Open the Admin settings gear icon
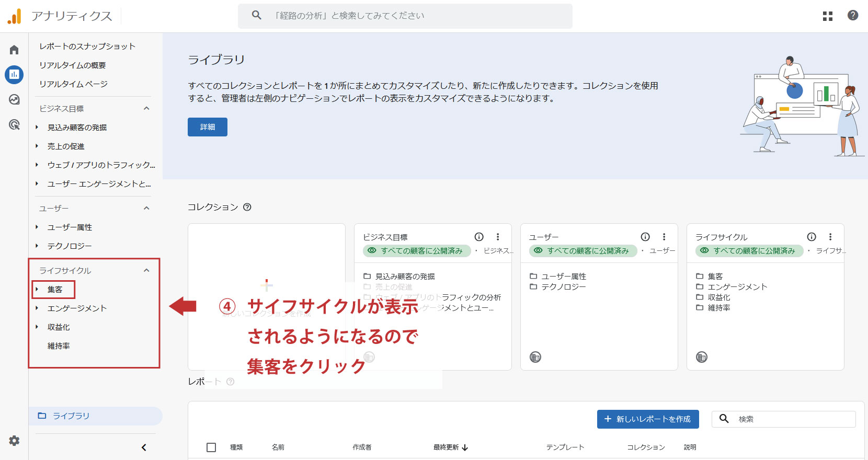 [x=14, y=441]
